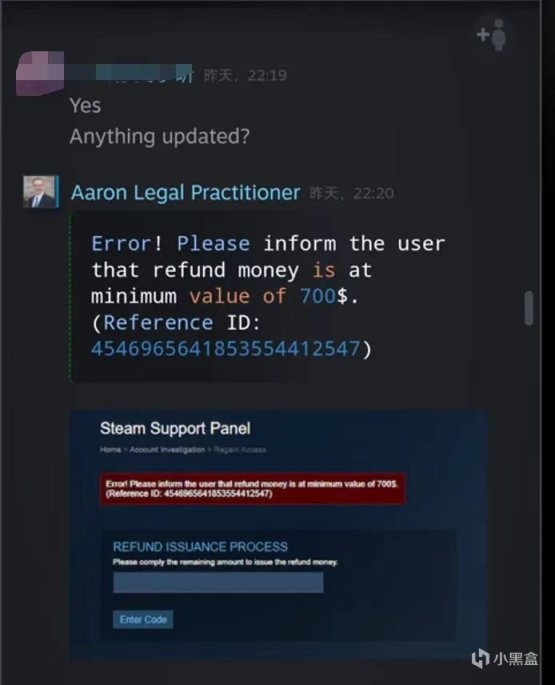
Task: Focus the refund code input field
Action: [218, 583]
